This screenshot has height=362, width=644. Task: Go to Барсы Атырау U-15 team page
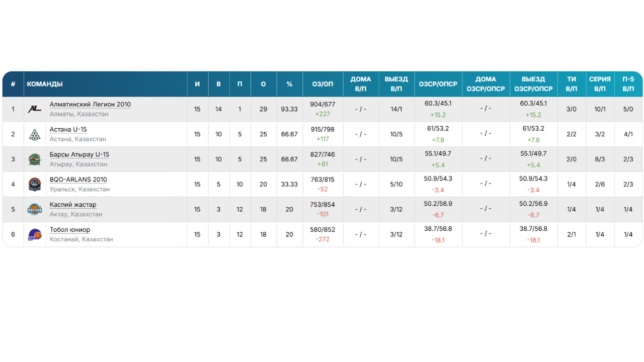click(x=79, y=155)
